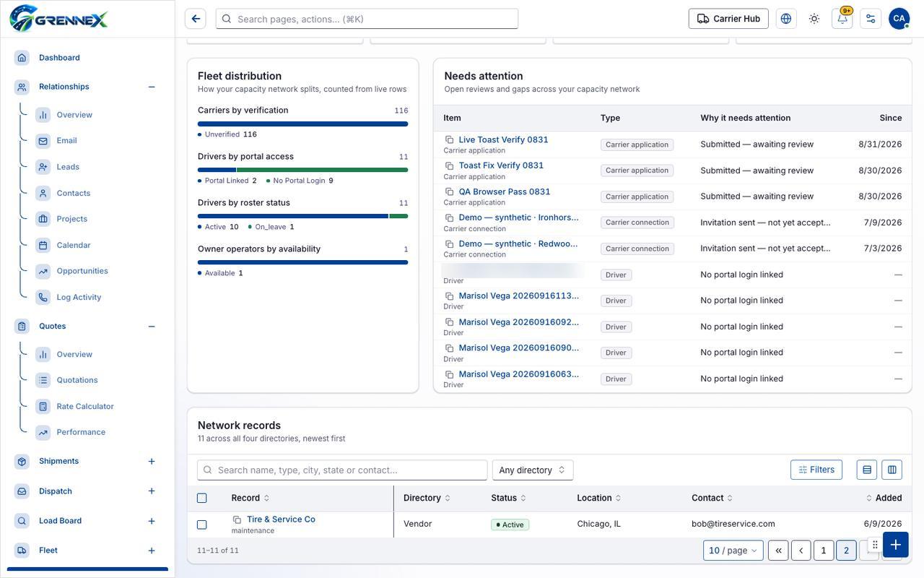Collapse the Relationships section

tap(152, 87)
